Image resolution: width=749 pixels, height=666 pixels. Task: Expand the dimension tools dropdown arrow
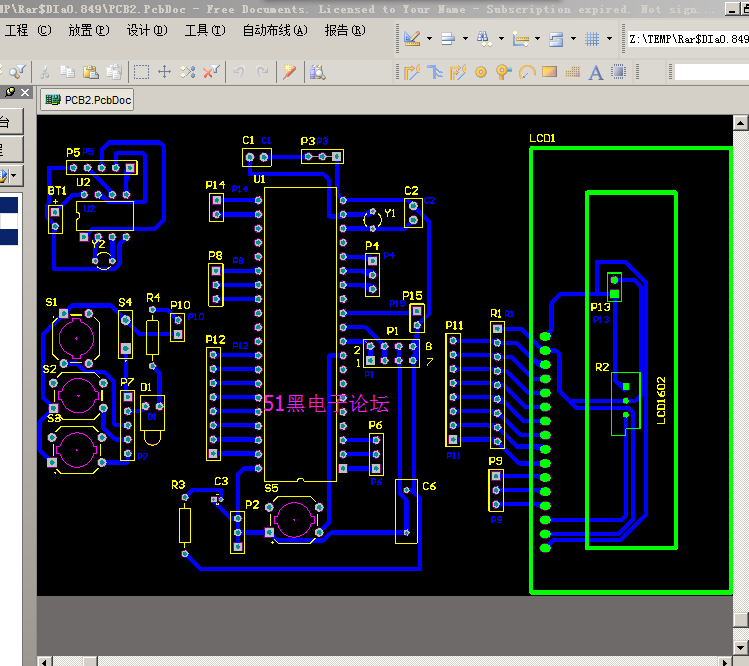coord(539,40)
